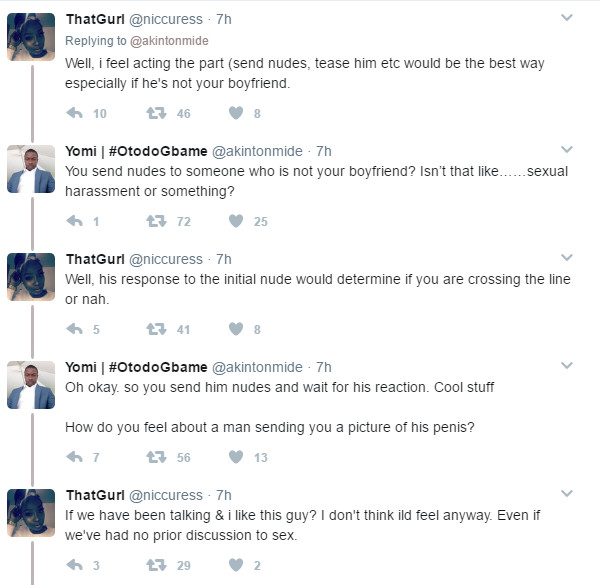Like the 'crossing the line' tweet
This screenshot has height=585, width=600.
coord(236,329)
